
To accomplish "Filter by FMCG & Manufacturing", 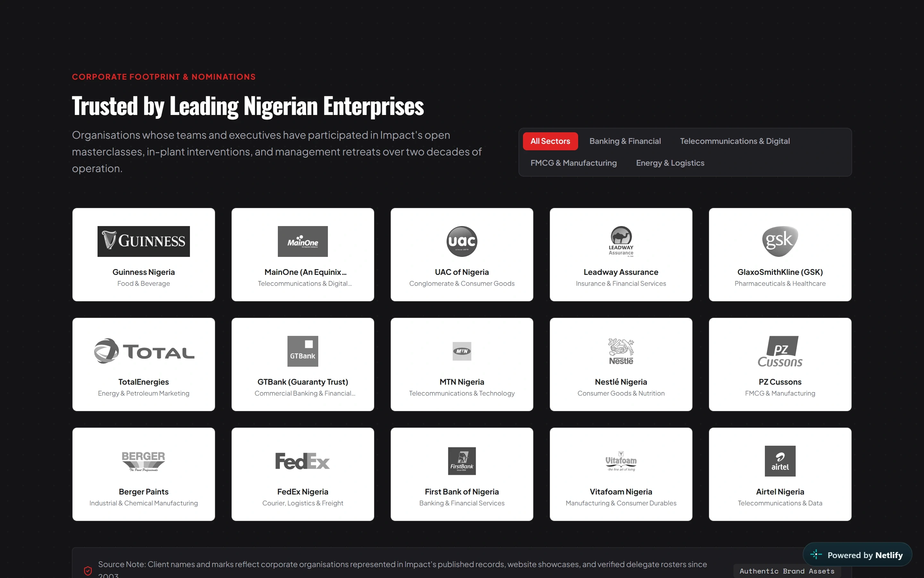I will (x=574, y=163).
